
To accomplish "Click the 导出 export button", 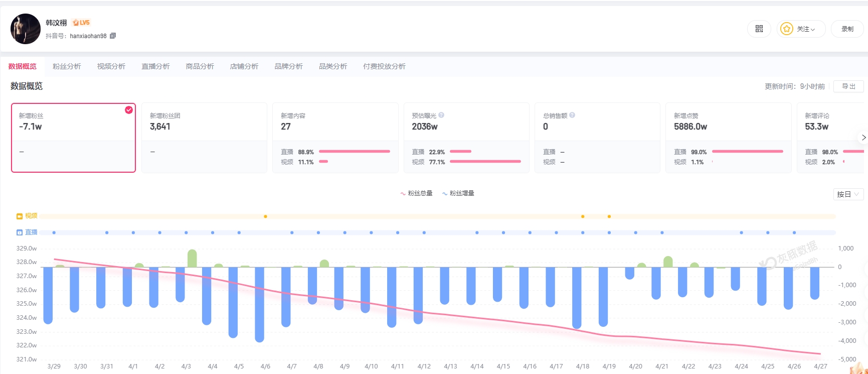I will pyautogui.click(x=848, y=86).
